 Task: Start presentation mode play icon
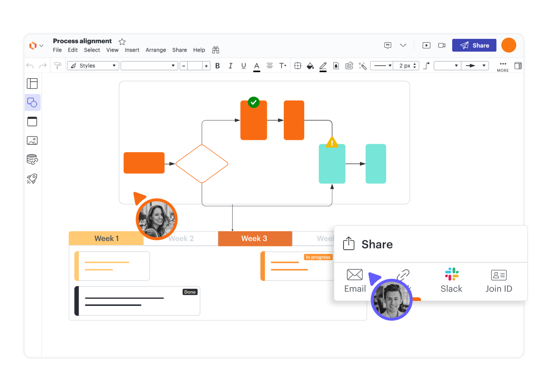426,46
